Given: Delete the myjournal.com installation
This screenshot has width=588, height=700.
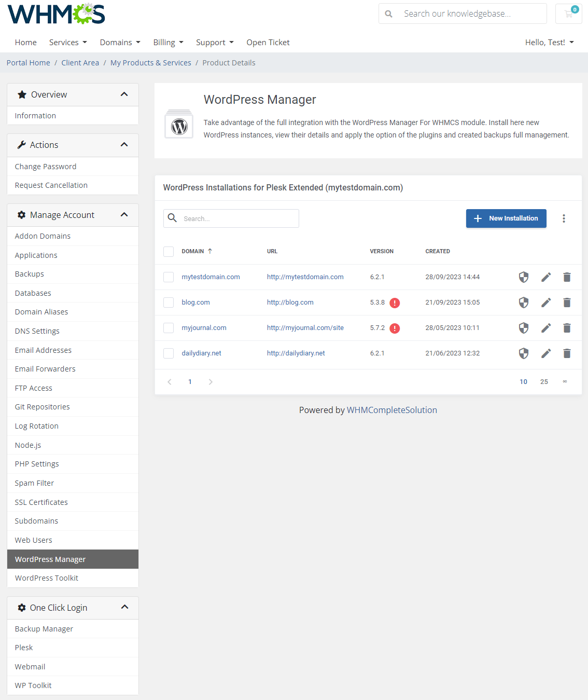Looking at the screenshot, I should click(x=567, y=328).
